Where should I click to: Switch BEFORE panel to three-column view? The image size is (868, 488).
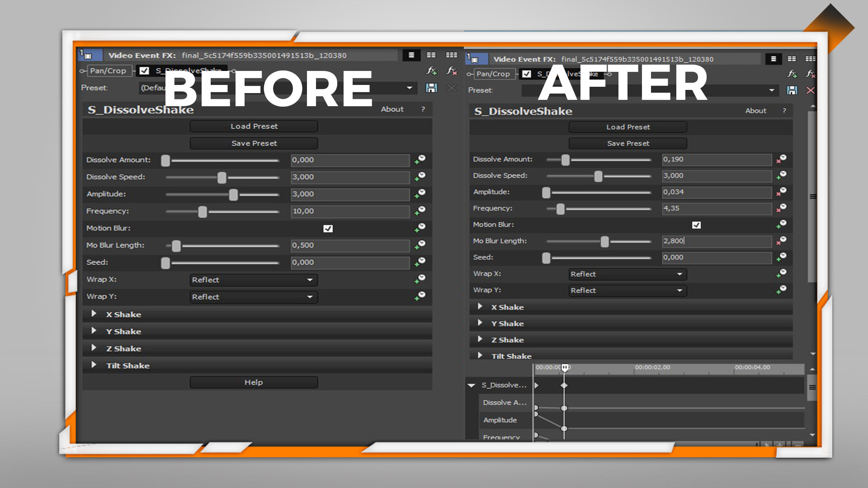[452, 55]
